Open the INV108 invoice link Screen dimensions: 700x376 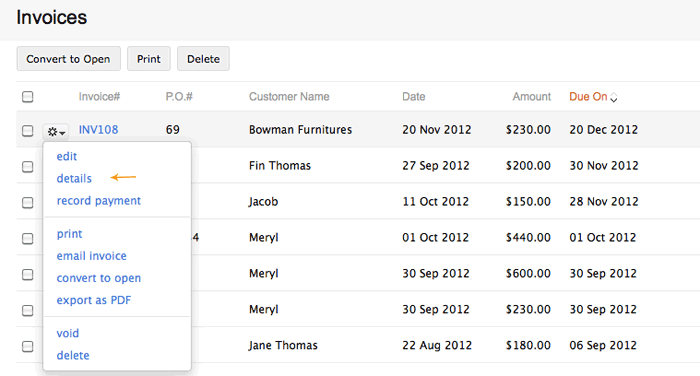pyautogui.click(x=98, y=130)
